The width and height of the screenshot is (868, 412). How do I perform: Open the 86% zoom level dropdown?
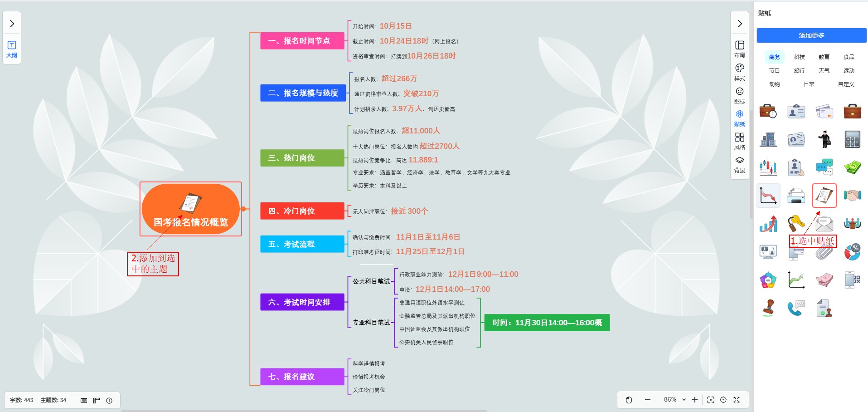[674, 400]
